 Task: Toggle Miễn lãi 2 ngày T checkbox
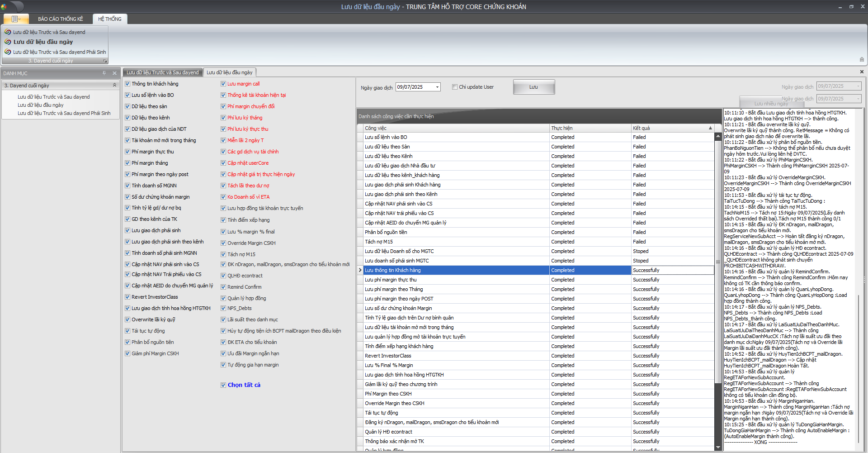(x=223, y=140)
